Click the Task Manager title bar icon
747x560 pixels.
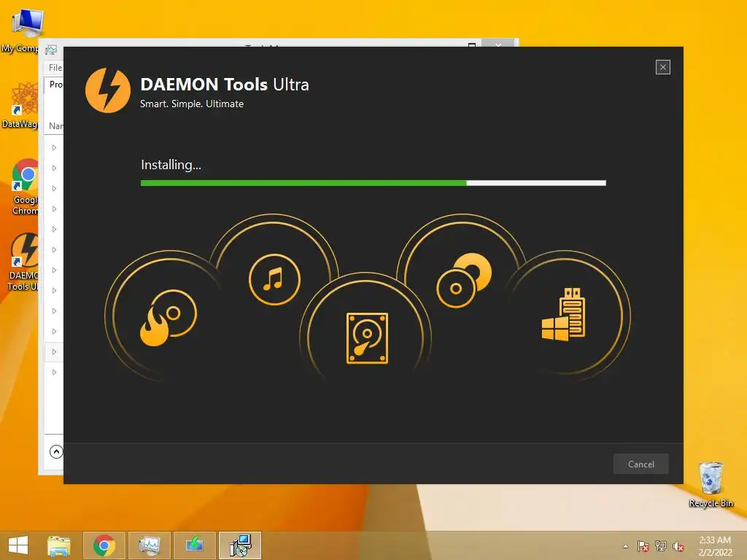[51, 50]
